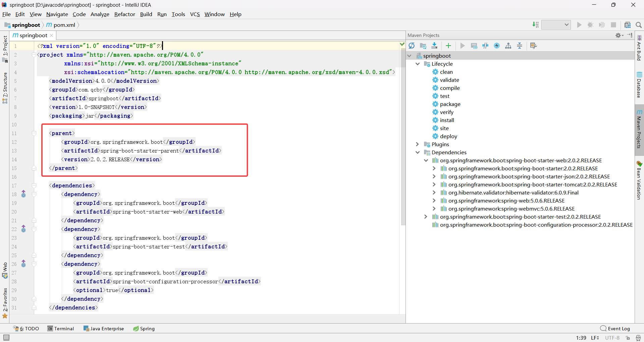Select spring-boot-configuration-processor dependency
644x342 pixels.
coord(532,225)
